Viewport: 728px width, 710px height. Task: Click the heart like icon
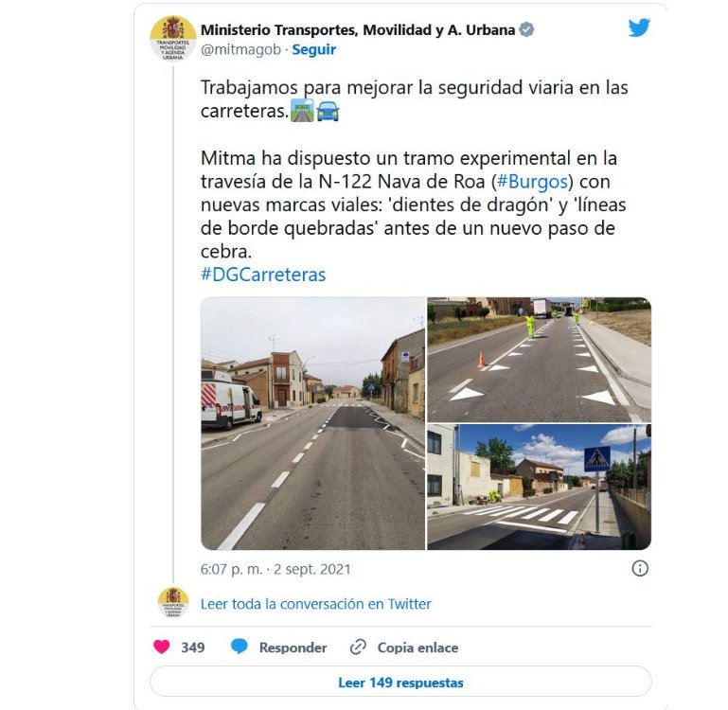(x=162, y=647)
